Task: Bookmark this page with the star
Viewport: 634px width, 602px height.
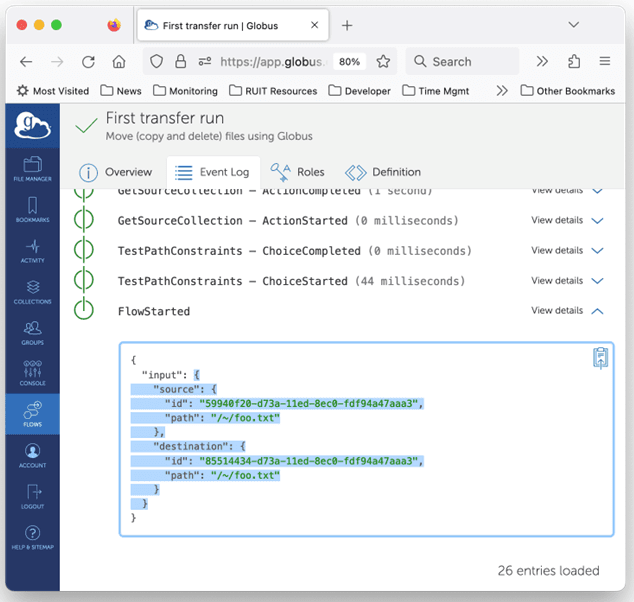Action: pos(383,61)
